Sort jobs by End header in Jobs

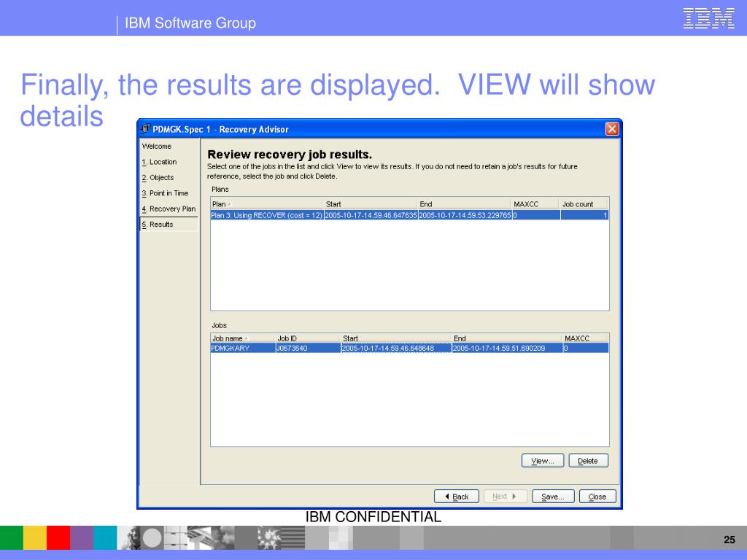pos(506,338)
